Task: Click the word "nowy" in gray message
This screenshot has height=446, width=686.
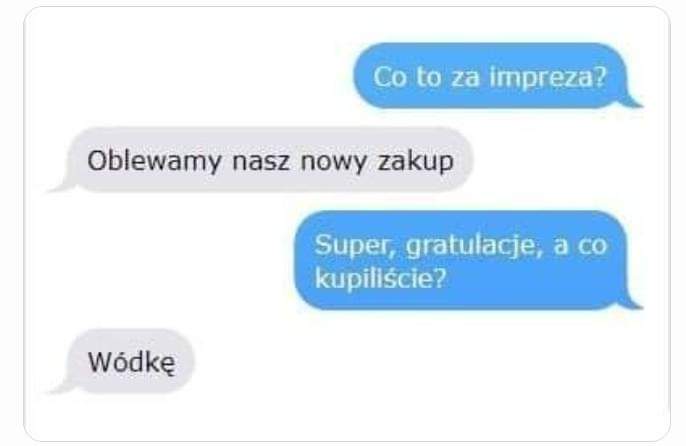Action: pos(333,162)
